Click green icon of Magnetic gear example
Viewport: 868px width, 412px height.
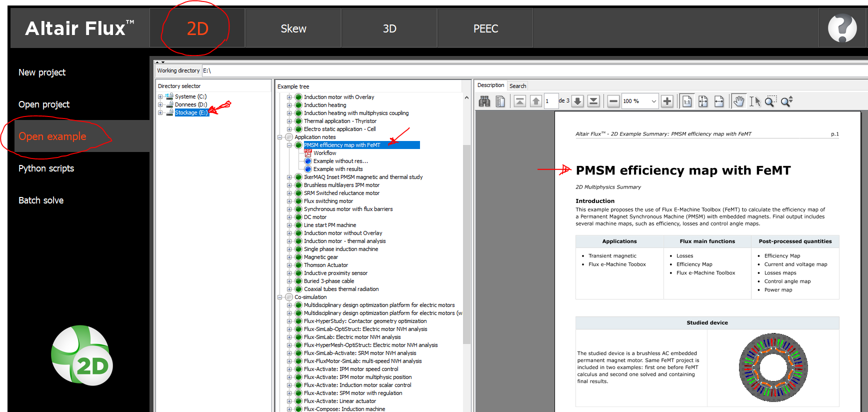[x=298, y=257]
